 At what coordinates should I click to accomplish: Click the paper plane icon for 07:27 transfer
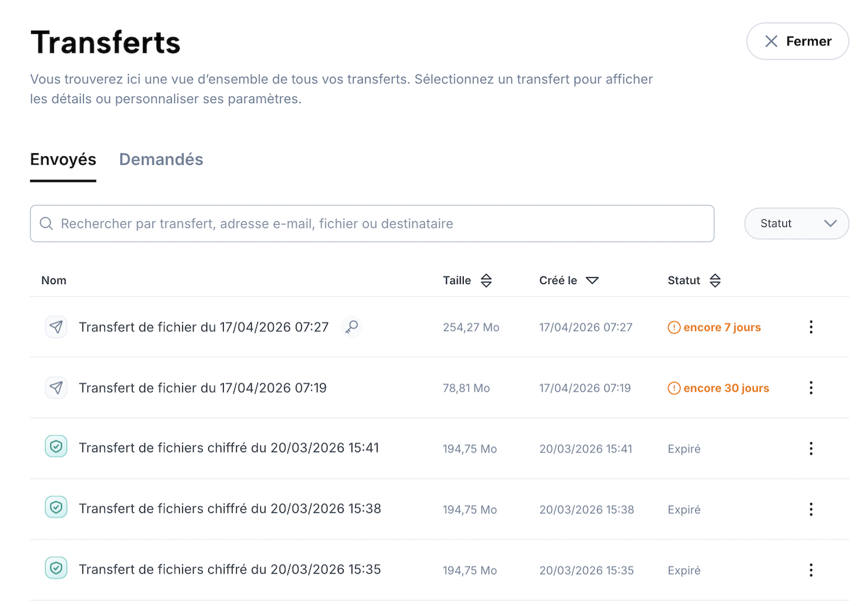56,327
